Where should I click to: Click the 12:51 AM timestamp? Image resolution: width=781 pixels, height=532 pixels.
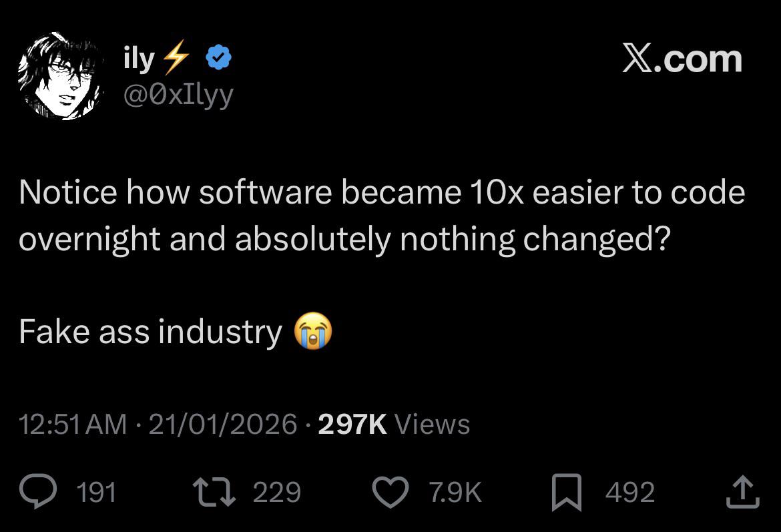(x=72, y=423)
